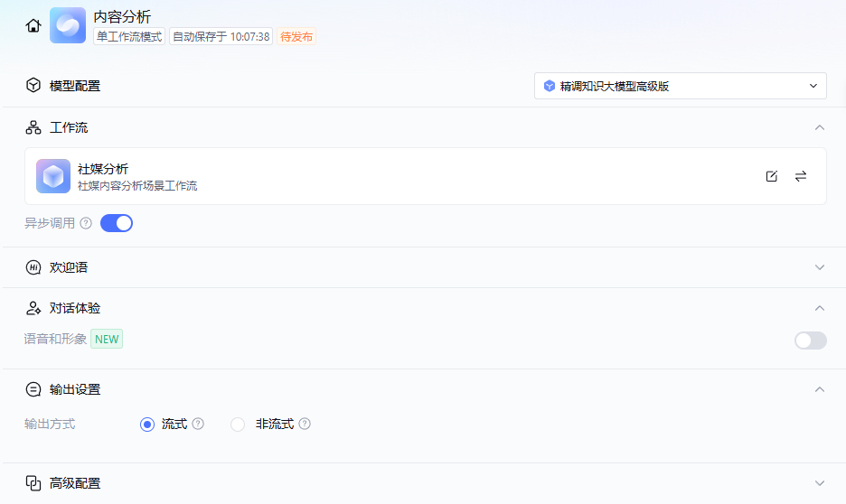Swap the 社媒分析 workflow
Viewport: 846px width, 504px height.
point(801,176)
